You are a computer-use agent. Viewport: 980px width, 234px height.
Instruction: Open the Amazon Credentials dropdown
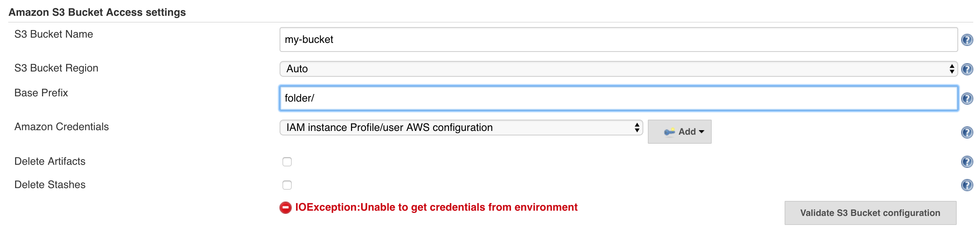(461, 128)
